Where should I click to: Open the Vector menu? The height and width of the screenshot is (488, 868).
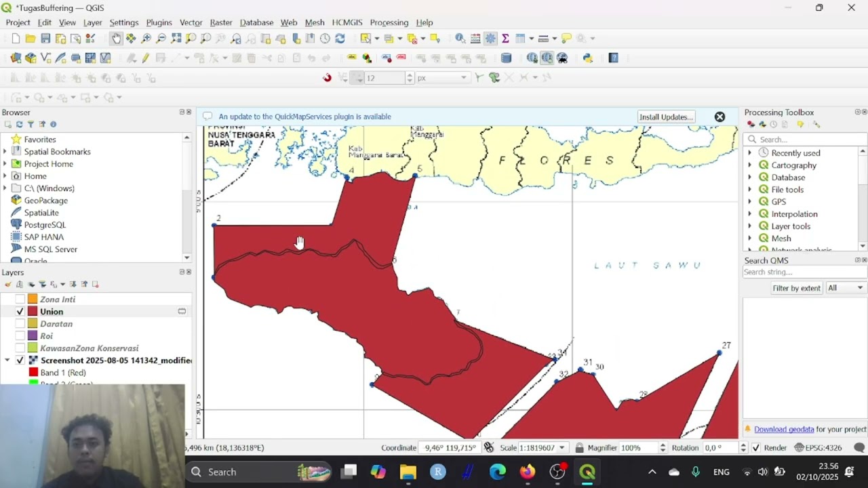coord(191,22)
